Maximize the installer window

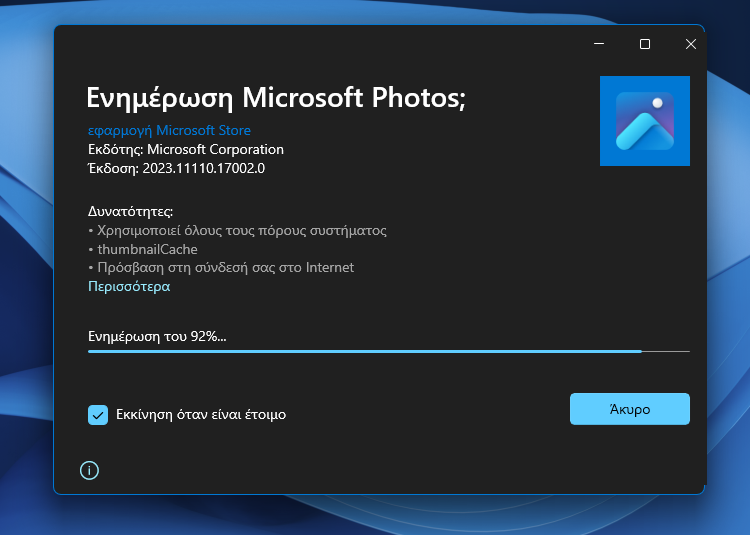click(645, 44)
